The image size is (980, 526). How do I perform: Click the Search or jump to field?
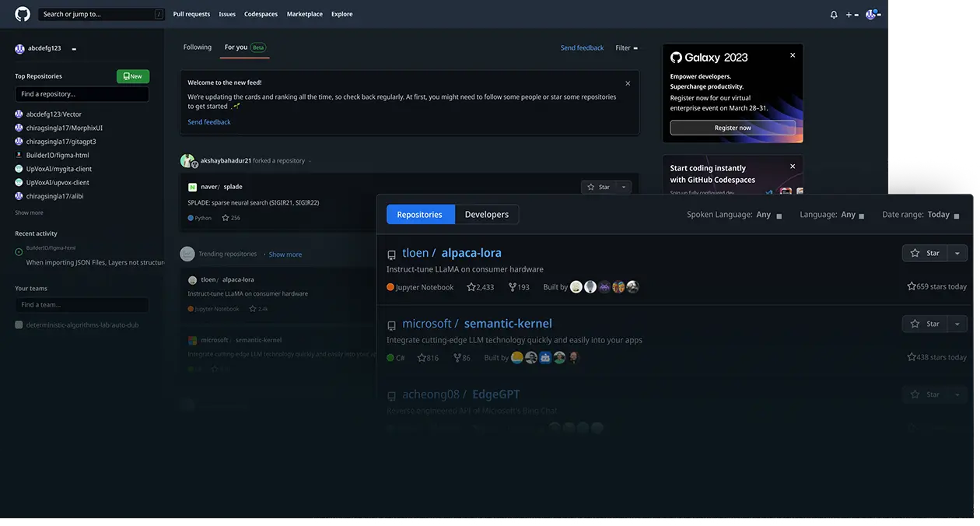point(101,14)
